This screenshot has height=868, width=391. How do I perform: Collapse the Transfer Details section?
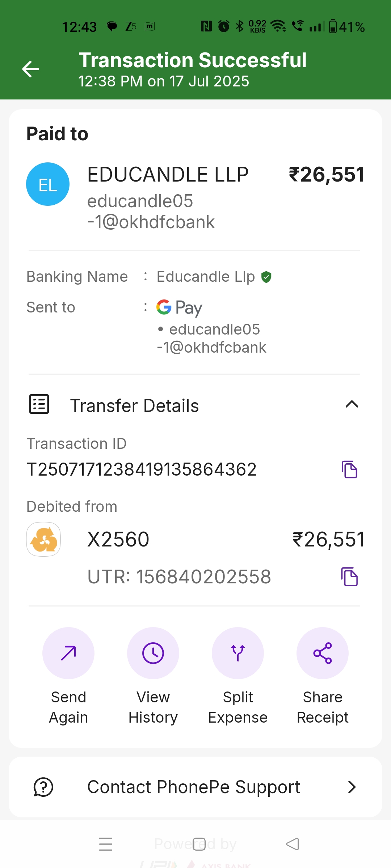coord(352,404)
